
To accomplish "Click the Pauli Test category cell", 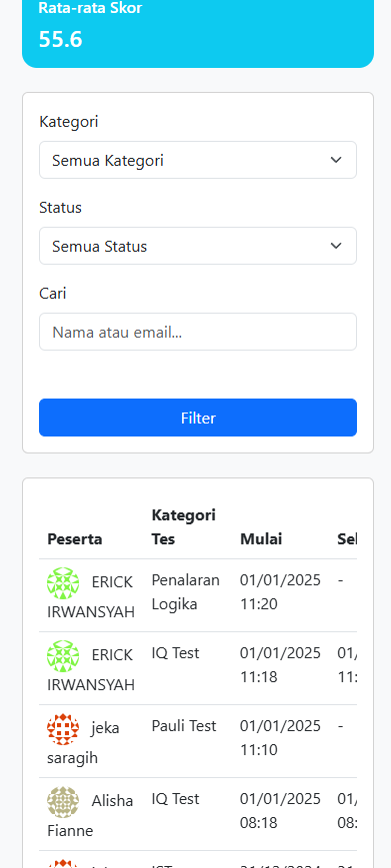I will coord(184,726).
